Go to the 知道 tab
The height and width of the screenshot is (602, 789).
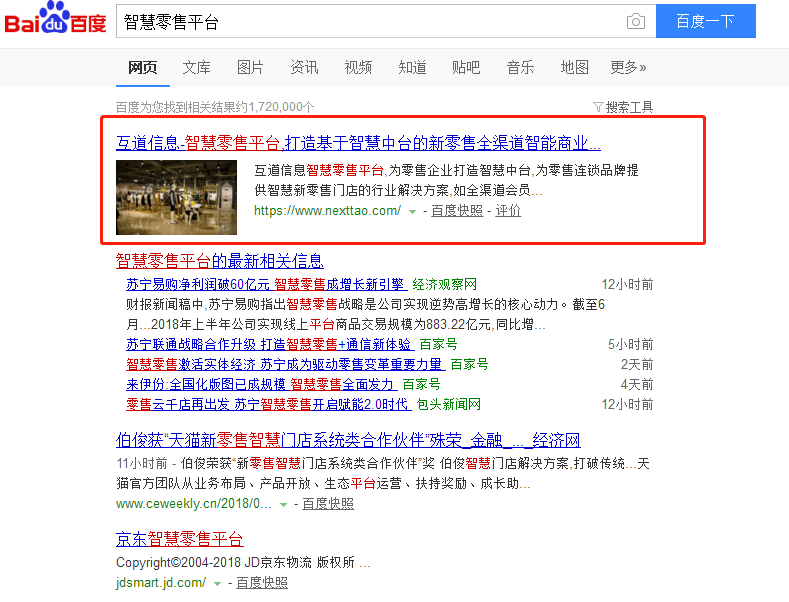click(412, 67)
